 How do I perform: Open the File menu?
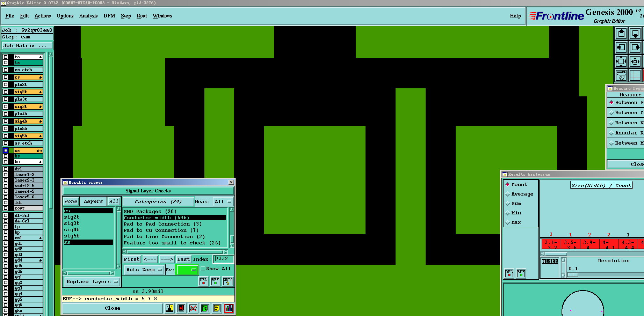tap(10, 16)
